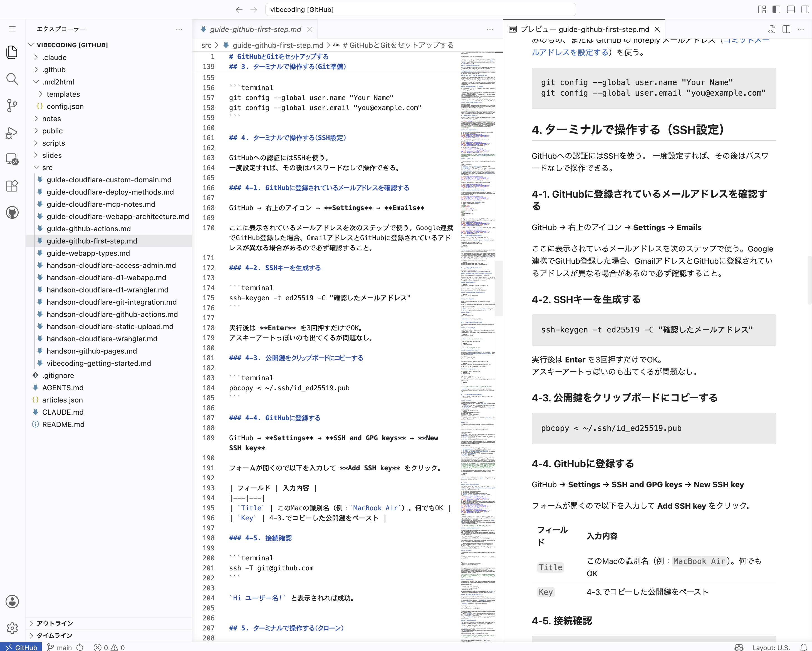Image resolution: width=812 pixels, height=651 pixels.
Task: Open the Manage gear icon
Action: click(x=12, y=628)
